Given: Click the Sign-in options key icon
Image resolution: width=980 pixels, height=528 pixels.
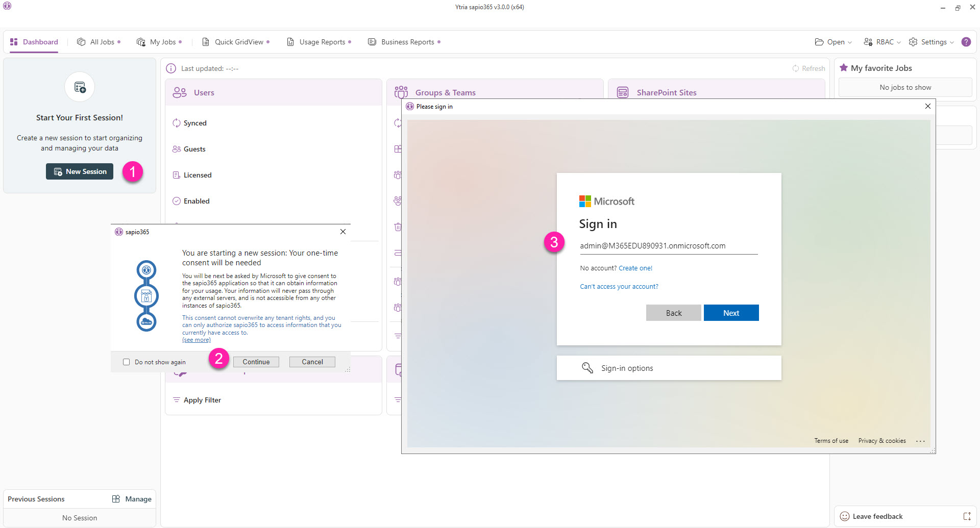Looking at the screenshot, I should (x=587, y=368).
